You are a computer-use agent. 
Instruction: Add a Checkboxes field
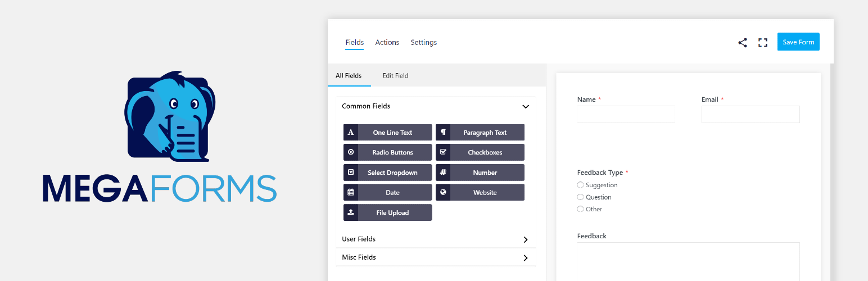point(480,152)
